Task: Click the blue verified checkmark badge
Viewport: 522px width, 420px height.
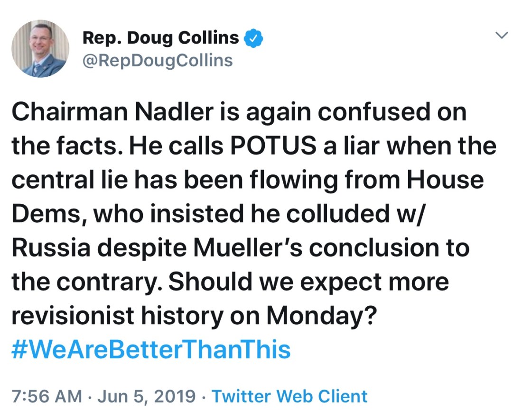Action: 253,38
